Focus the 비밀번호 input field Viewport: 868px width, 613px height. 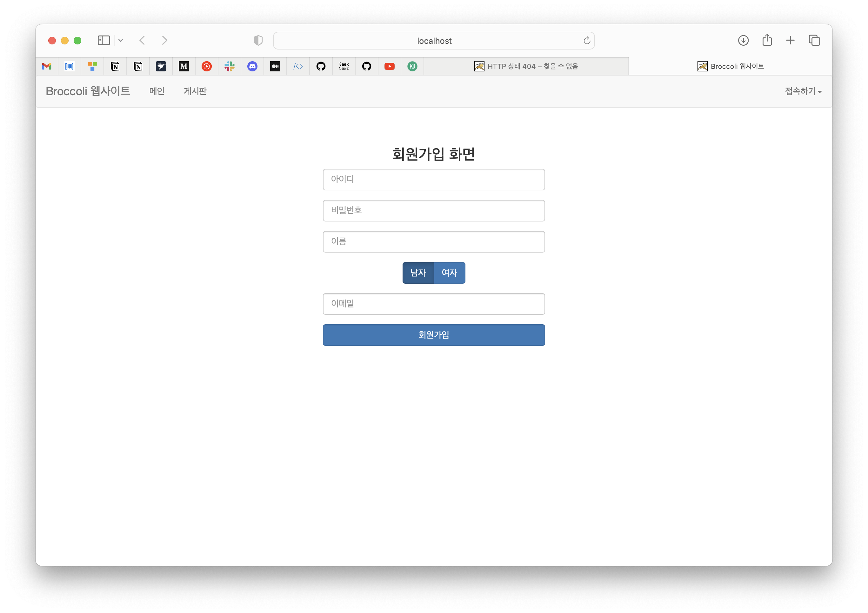coord(434,210)
